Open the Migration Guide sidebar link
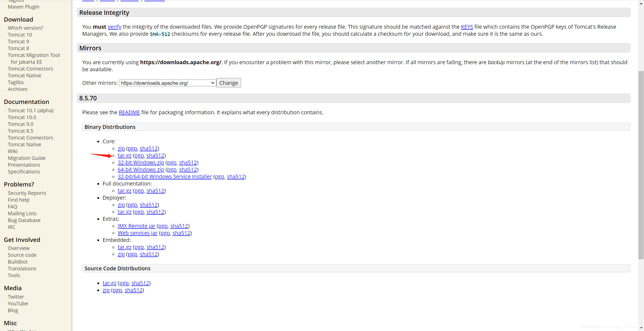 click(x=27, y=158)
